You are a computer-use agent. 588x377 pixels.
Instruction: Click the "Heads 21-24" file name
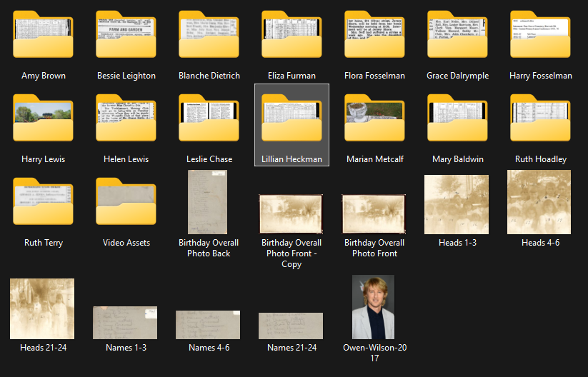point(43,348)
